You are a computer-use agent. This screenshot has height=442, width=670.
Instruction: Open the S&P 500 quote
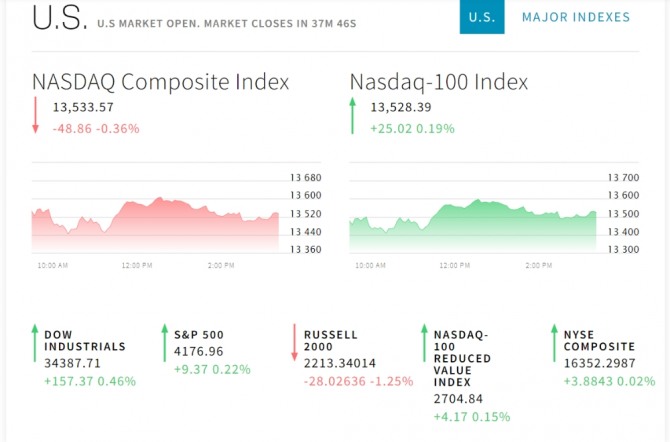[199, 335]
